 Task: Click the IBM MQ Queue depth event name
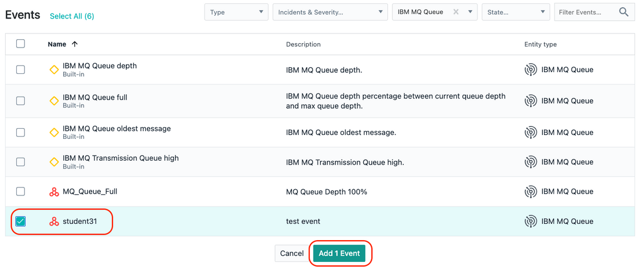(100, 65)
